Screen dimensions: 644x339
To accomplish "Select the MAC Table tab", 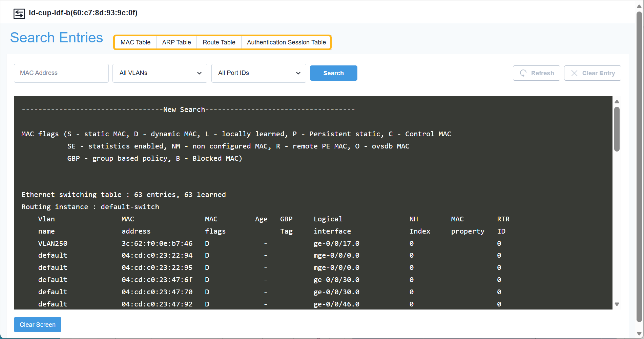I will [136, 42].
